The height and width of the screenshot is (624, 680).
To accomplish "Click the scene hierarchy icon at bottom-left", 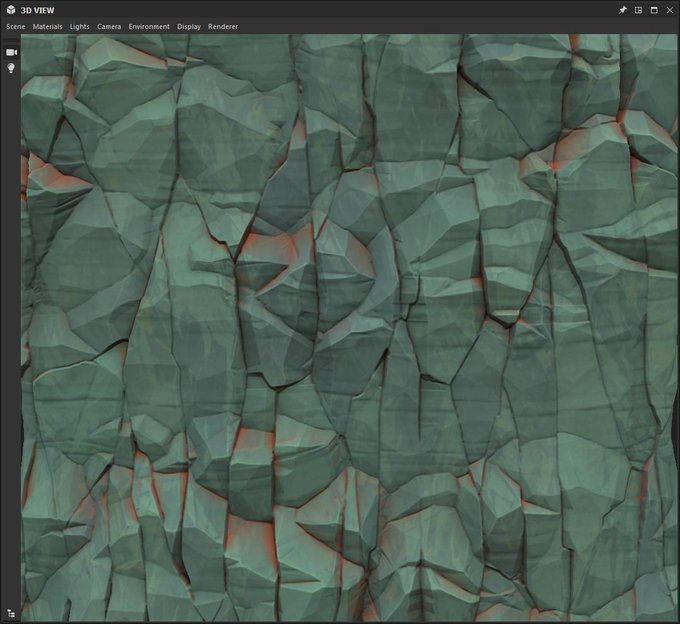I will point(11,613).
